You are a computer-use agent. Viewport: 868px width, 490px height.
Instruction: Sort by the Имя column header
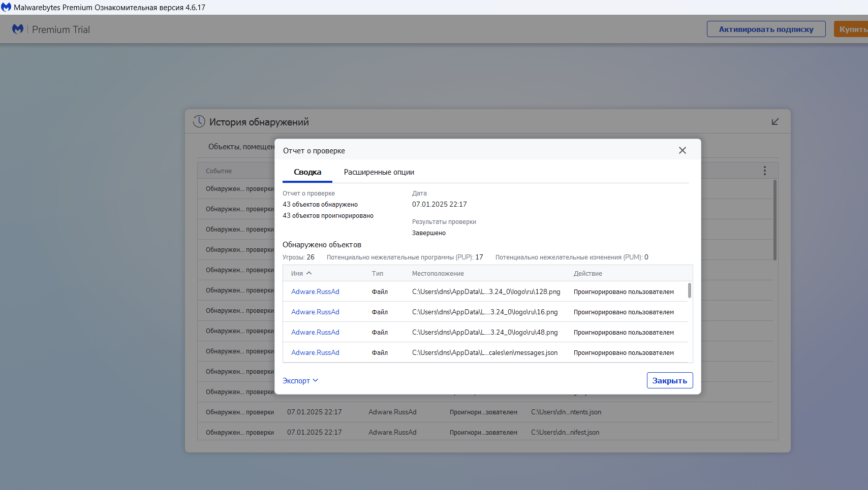[301, 273]
